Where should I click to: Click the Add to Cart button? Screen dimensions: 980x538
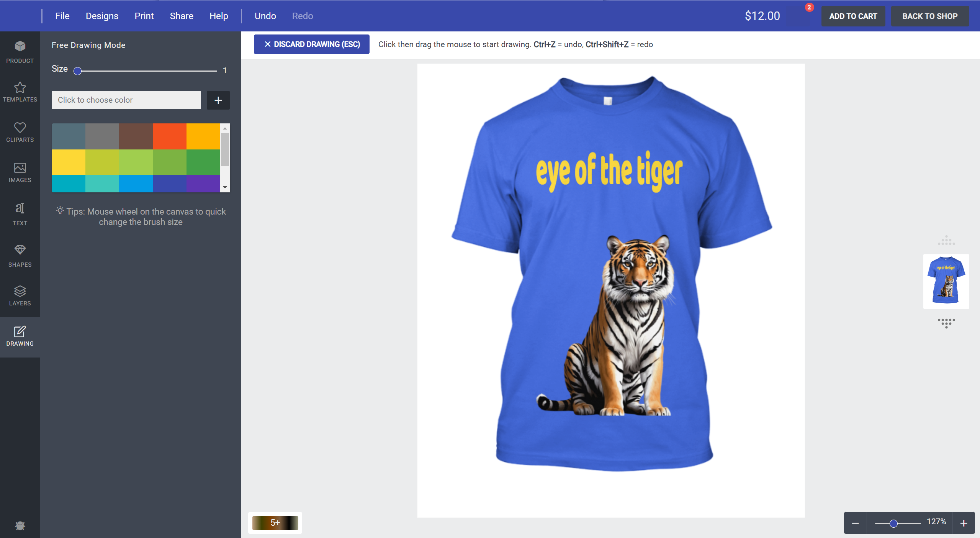[853, 16]
